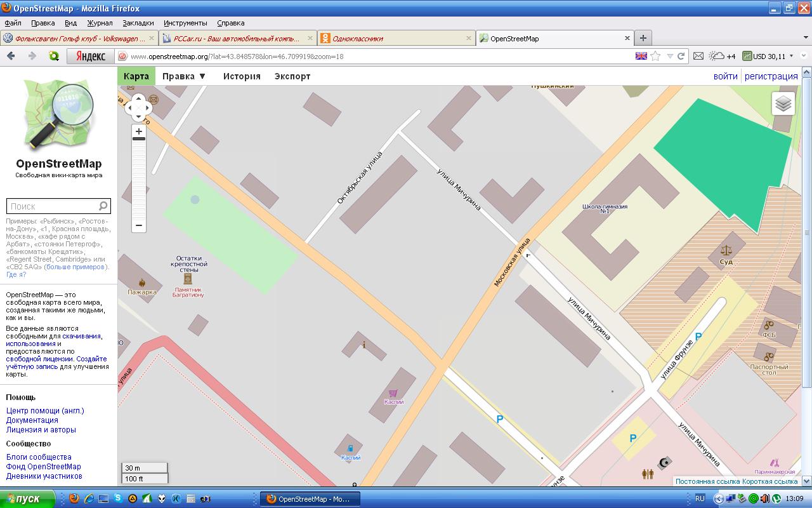The height and width of the screenshot is (508, 812).
Task: Click the Поиск search input field
Action: (52, 206)
